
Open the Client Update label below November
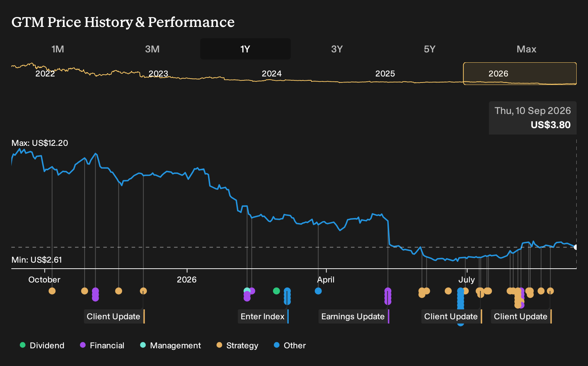[114, 316]
